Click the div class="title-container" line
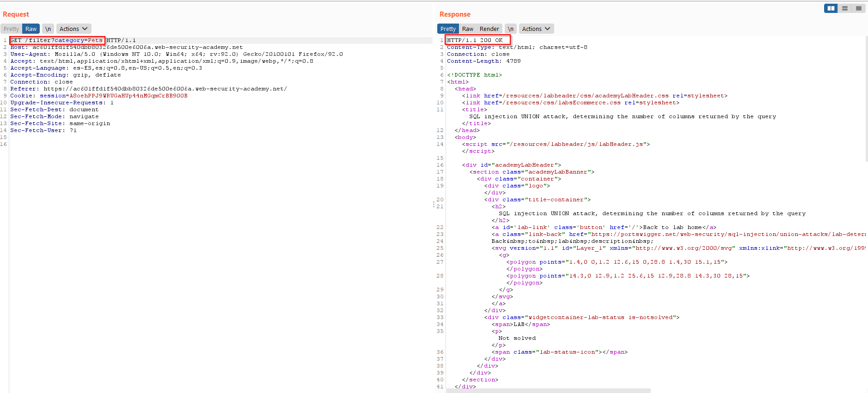The width and height of the screenshot is (868, 393). click(538, 200)
